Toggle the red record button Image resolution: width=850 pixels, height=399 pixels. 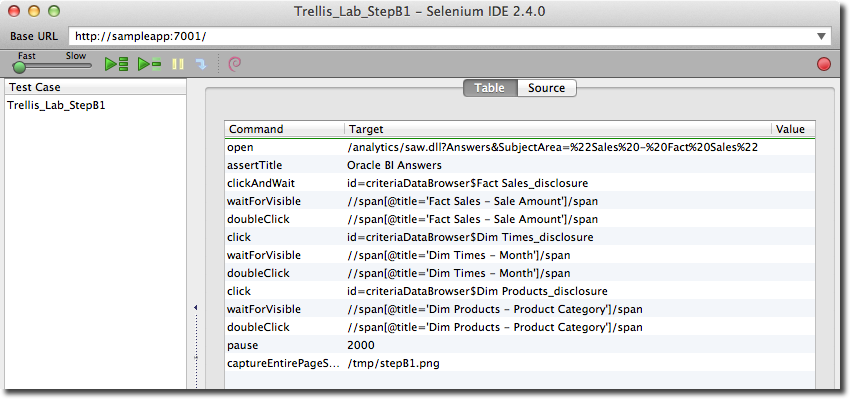(x=823, y=65)
